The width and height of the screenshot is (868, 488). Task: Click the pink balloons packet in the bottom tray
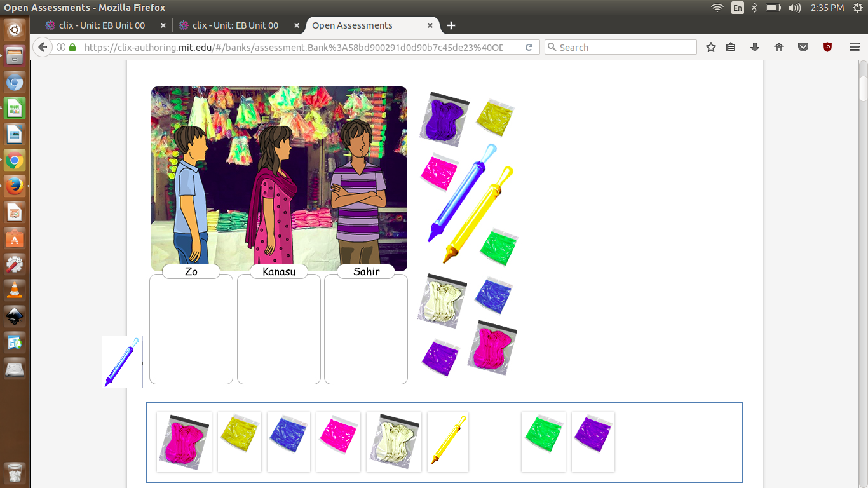pos(184,442)
